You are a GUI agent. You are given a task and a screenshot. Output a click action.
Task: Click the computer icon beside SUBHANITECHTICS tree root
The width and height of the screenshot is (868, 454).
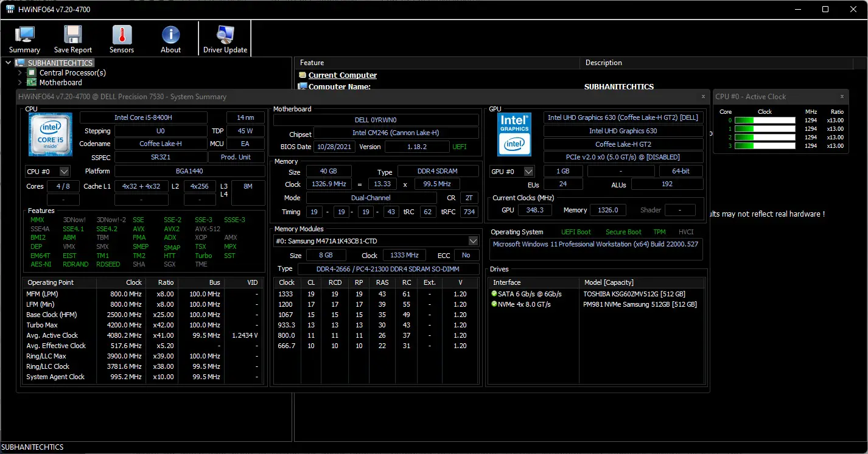(x=20, y=63)
